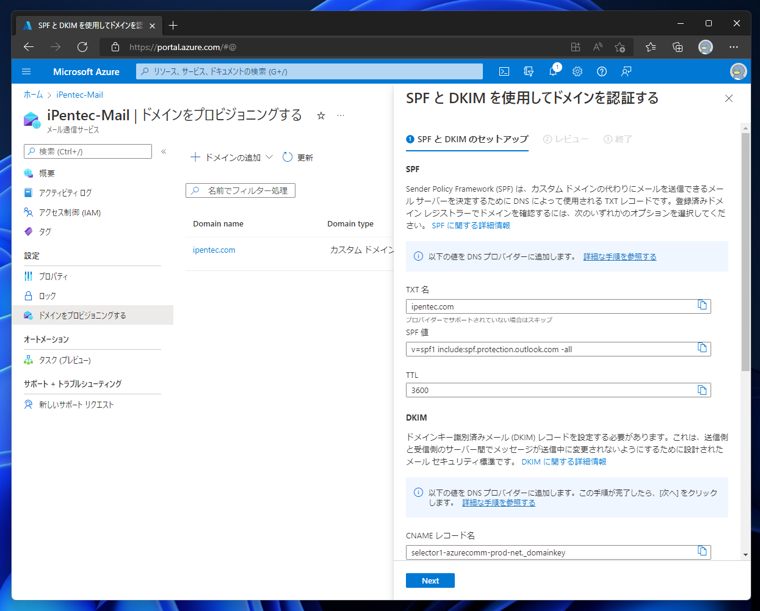760x611 pixels.
Task: Focus the left menu 検索 box
Action: (x=88, y=152)
